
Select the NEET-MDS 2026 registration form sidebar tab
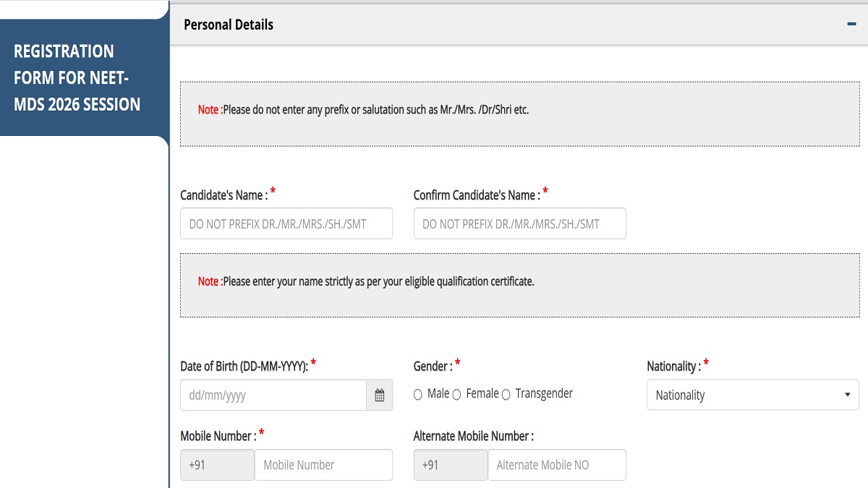[x=77, y=78]
